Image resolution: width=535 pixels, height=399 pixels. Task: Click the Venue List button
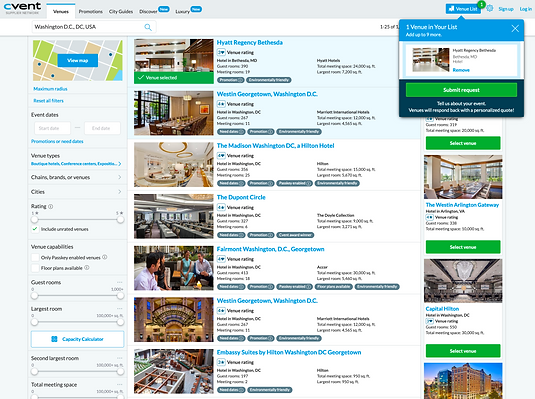tap(463, 9)
